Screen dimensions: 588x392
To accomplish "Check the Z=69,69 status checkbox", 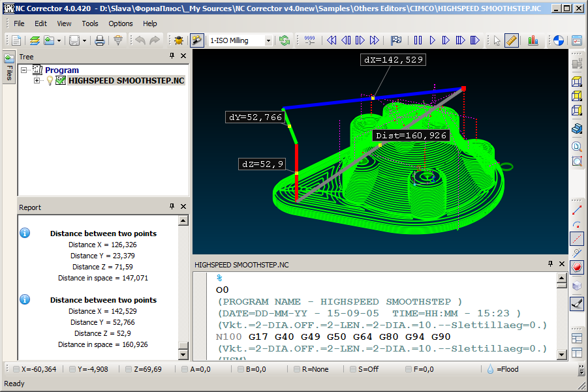I will (129, 369).
